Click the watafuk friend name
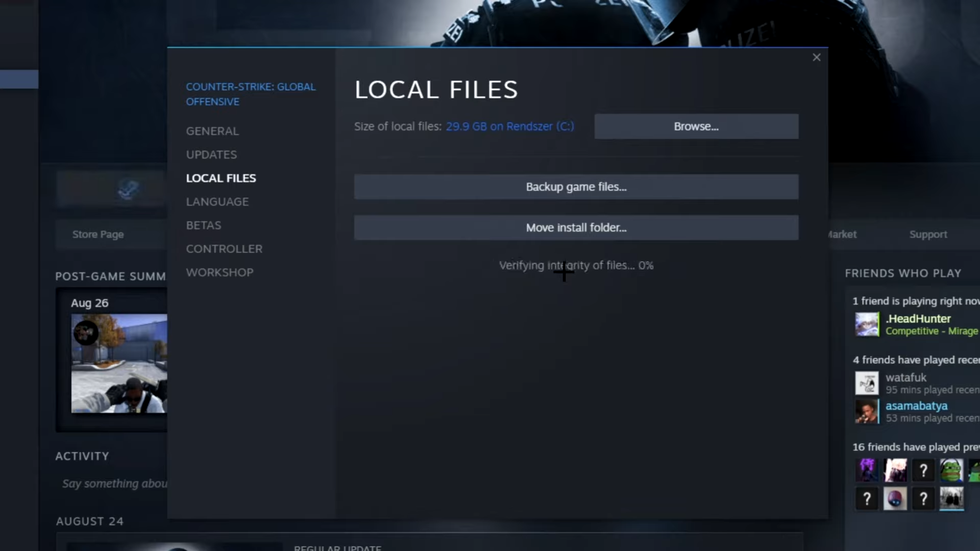This screenshot has width=980, height=551. point(906,378)
